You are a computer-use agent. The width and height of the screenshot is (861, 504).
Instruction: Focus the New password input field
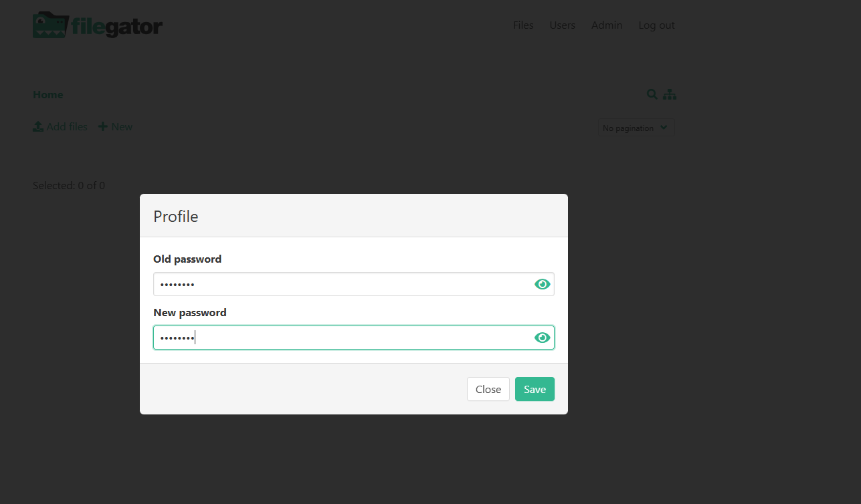[x=354, y=338]
